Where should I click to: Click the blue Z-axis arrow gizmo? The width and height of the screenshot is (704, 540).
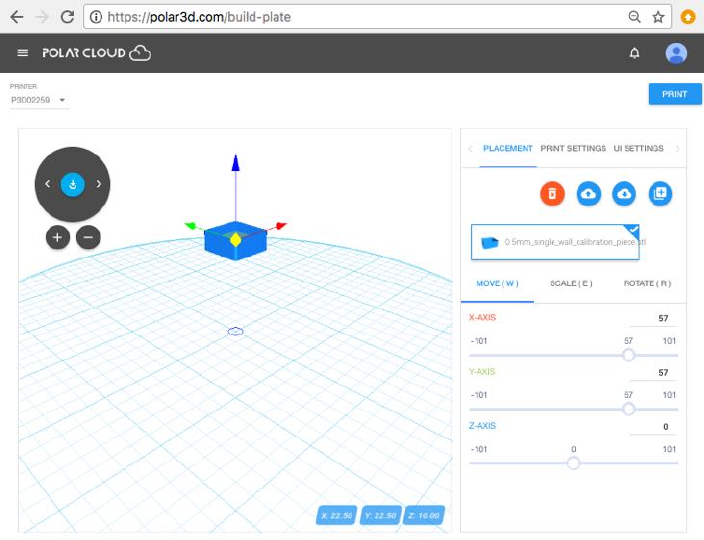pyautogui.click(x=235, y=163)
